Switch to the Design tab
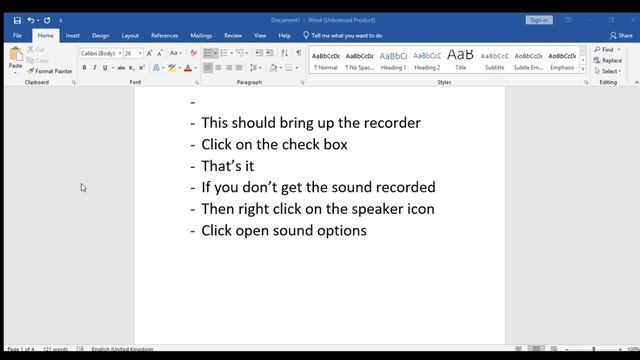 point(100,36)
